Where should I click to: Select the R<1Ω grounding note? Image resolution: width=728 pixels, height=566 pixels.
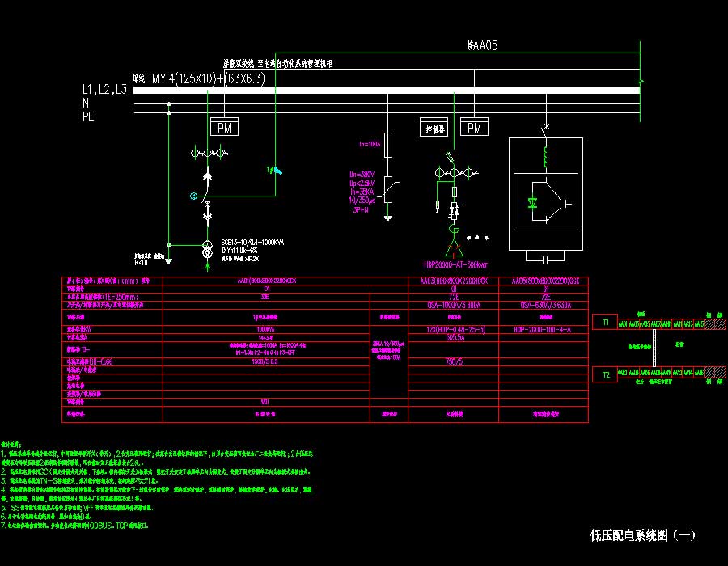[141, 263]
